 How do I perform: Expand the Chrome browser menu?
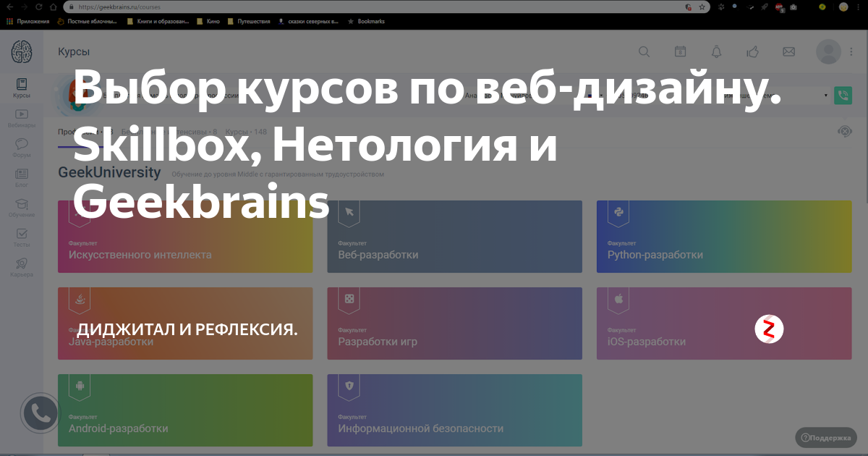tap(859, 7)
